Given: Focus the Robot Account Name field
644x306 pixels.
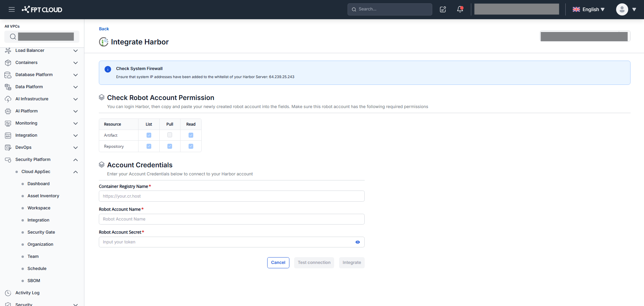Looking at the screenshot, I should click(232, 219).
